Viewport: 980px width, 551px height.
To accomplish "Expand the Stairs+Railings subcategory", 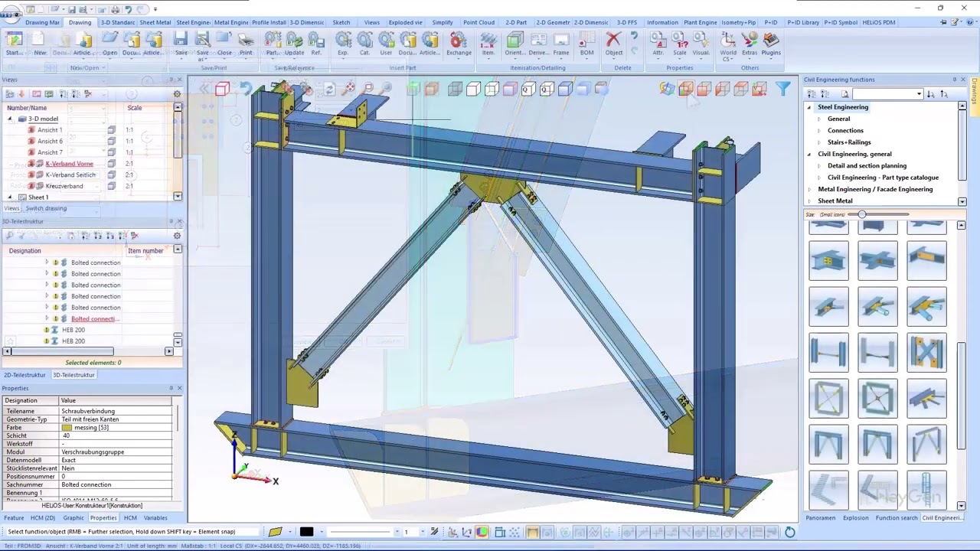I will click(819, 142).
